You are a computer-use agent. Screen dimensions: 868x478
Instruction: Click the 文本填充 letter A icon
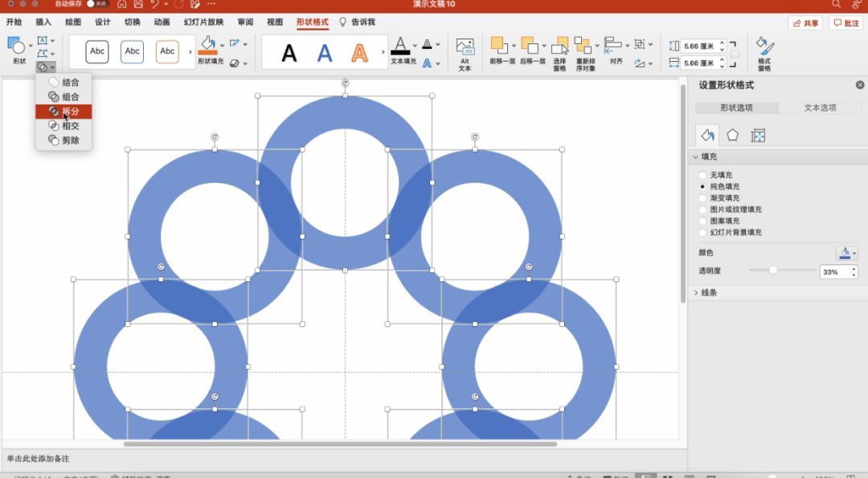click(400, 45)
